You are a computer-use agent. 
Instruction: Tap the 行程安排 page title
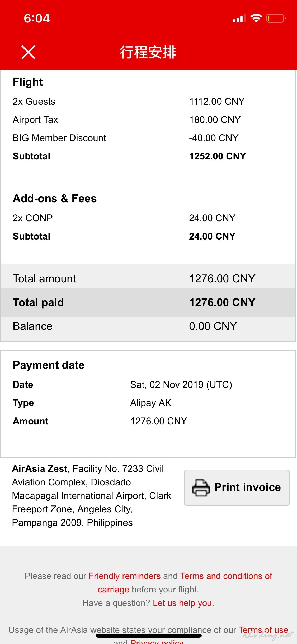coord(148,52)
